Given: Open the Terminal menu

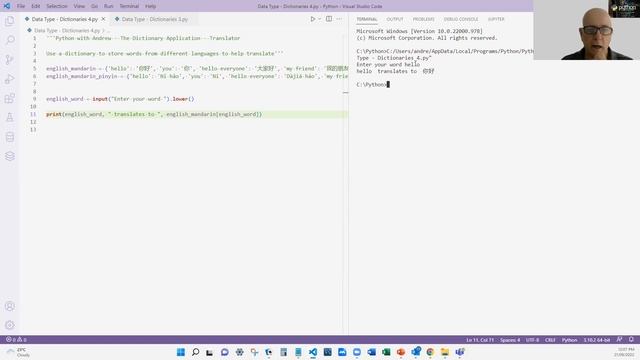Looking at the screenshot, I should click(x=129, y=6).
